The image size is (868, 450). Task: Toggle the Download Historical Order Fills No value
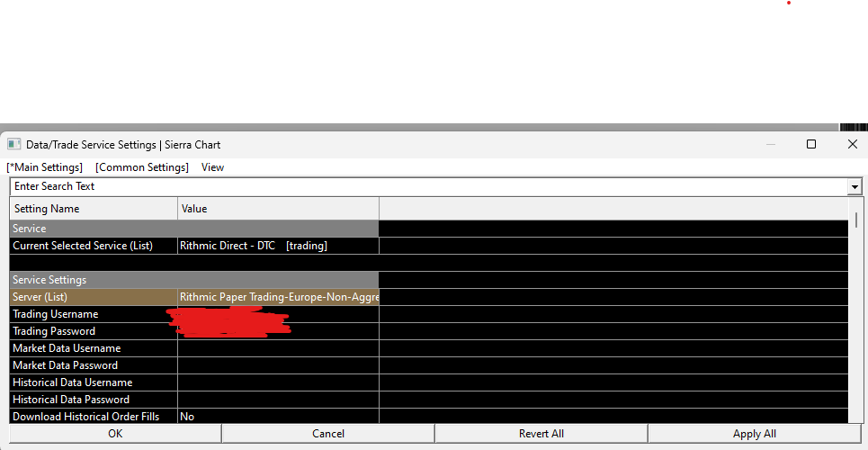pyautogui.click(x=279, y=417)
